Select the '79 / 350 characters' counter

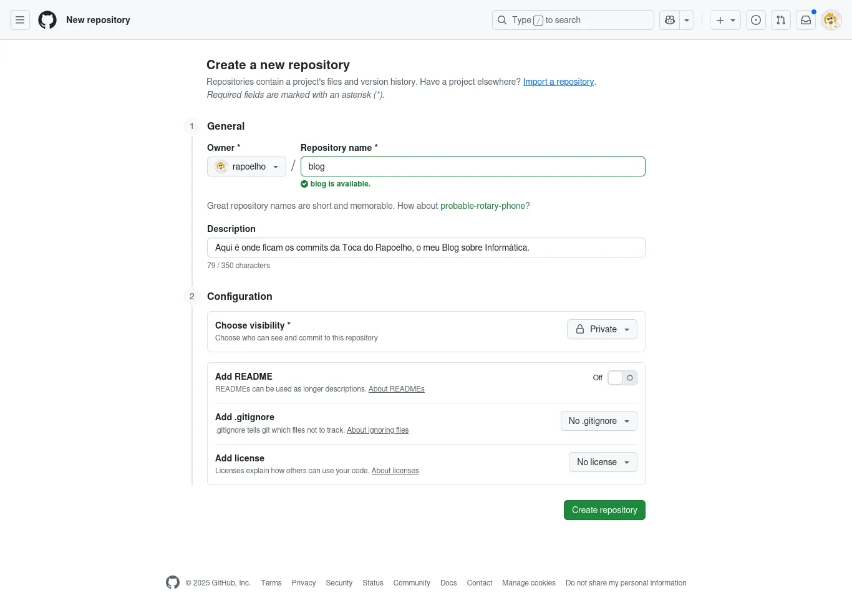point(238,266)
